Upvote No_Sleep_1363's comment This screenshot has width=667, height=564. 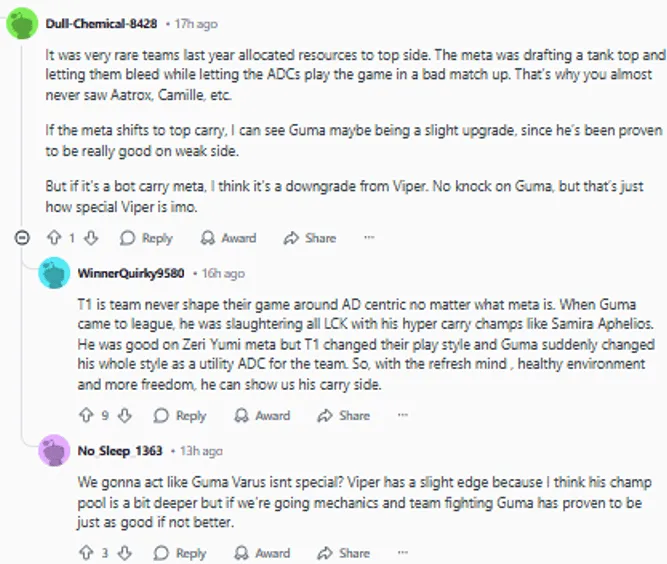[x=85, y=552]
